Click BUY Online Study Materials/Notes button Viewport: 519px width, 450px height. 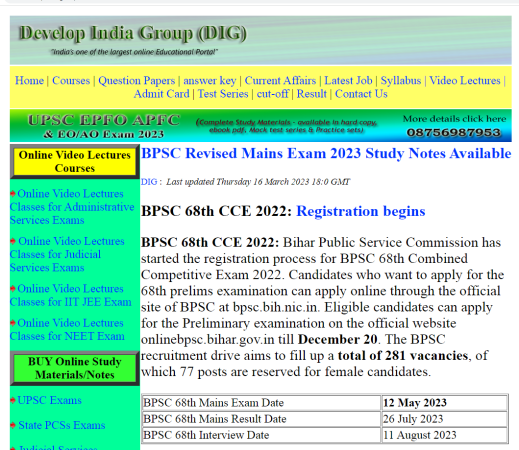[x=75, y=368]
